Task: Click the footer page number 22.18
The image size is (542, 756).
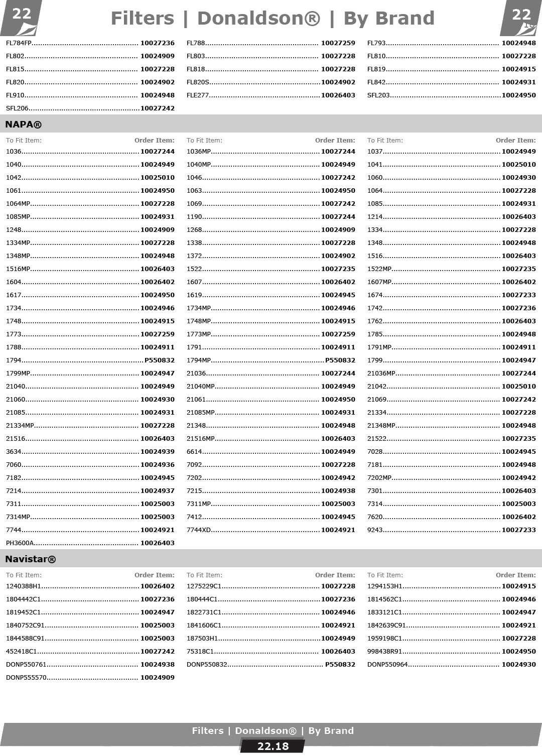Action: [x=273, y=746]
